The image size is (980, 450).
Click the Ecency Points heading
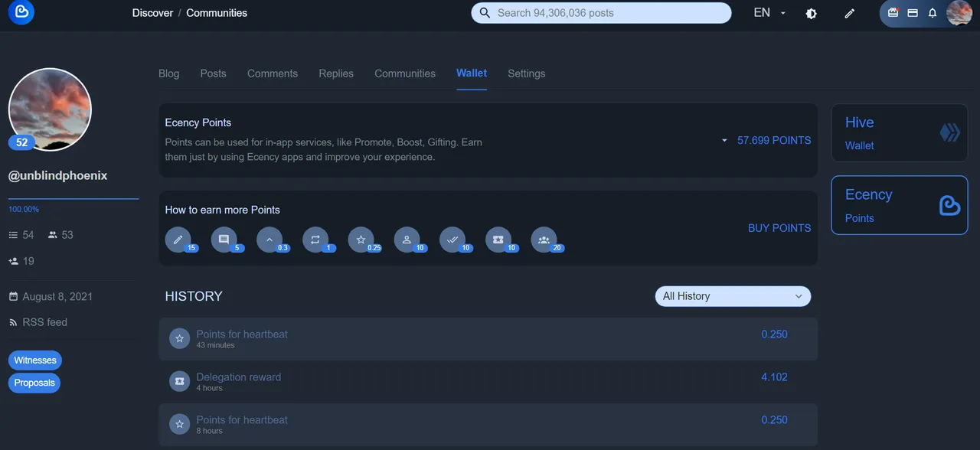[x=198, y=122]
